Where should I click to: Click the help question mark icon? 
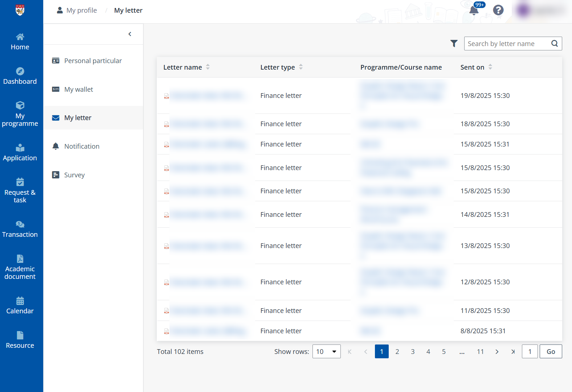tap(498, 10)
